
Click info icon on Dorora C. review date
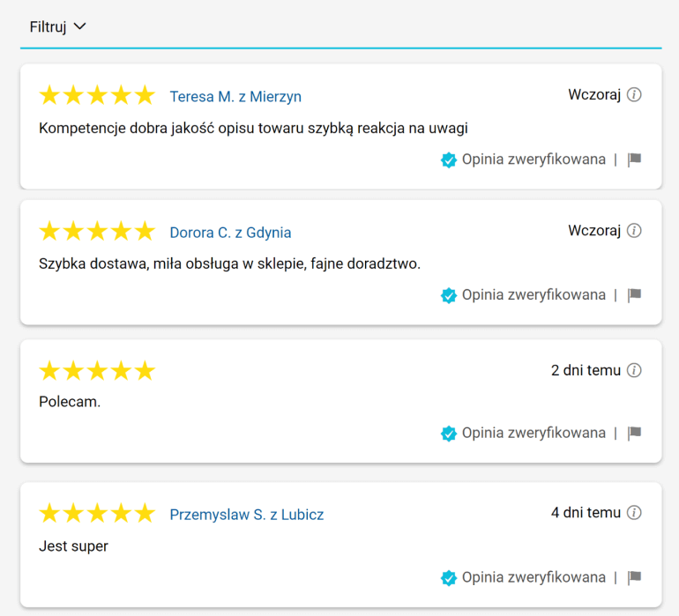pyautogui.click(x=634, y=231)
